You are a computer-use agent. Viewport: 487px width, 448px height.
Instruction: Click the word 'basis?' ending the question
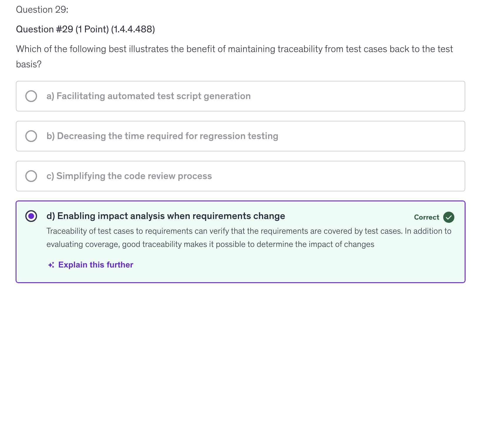point(29,64)
